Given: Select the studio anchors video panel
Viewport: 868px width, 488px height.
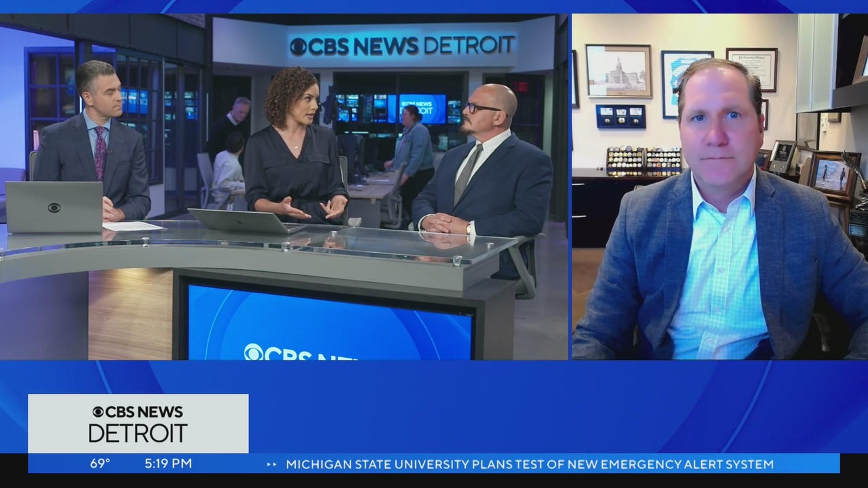Looking at the screenshot, I should pyautogui.click(x=283, y=186).
